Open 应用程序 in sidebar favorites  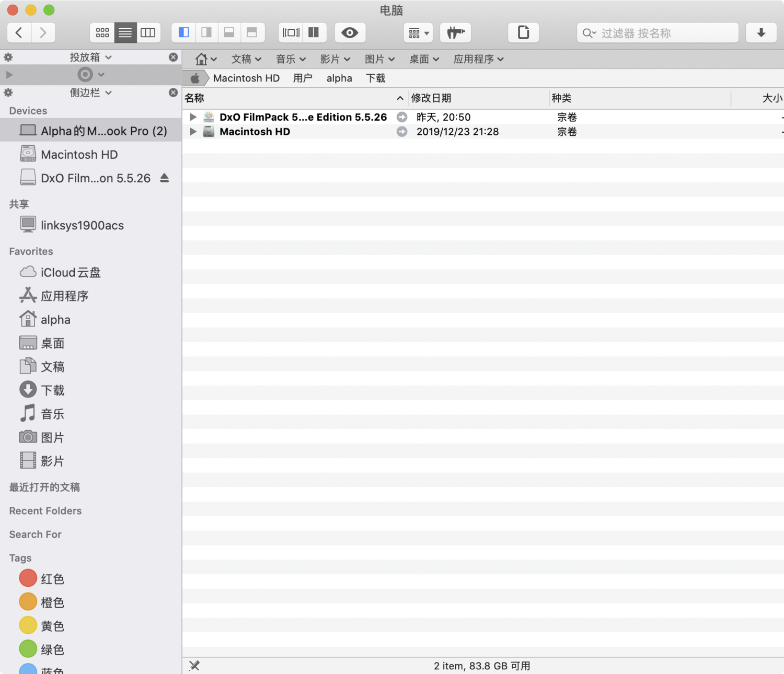coord(91,296)
